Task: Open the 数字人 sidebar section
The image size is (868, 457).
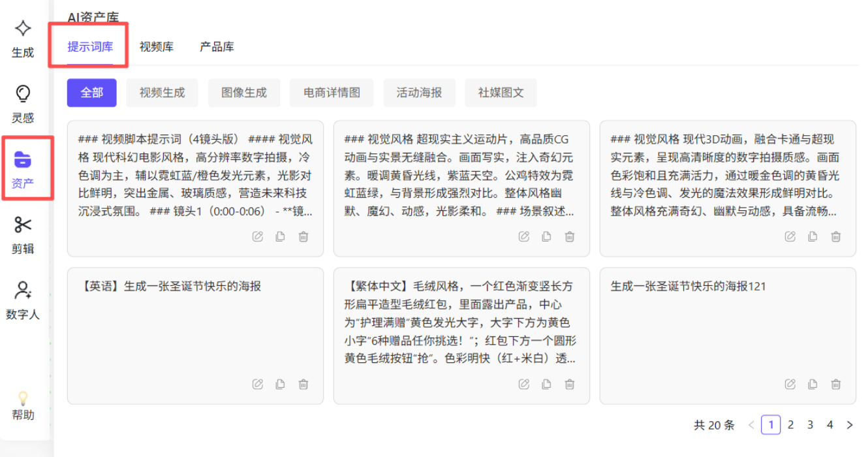Action: click(23, 299)
